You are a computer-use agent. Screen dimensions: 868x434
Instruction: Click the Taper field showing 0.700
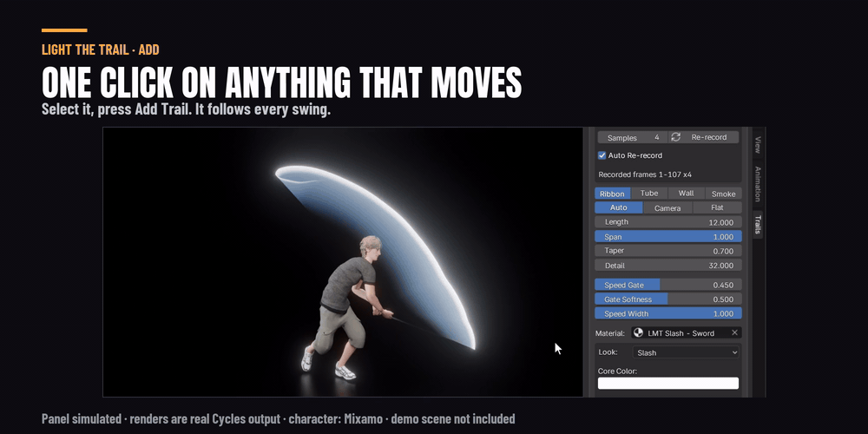click(x=668, y=251)
